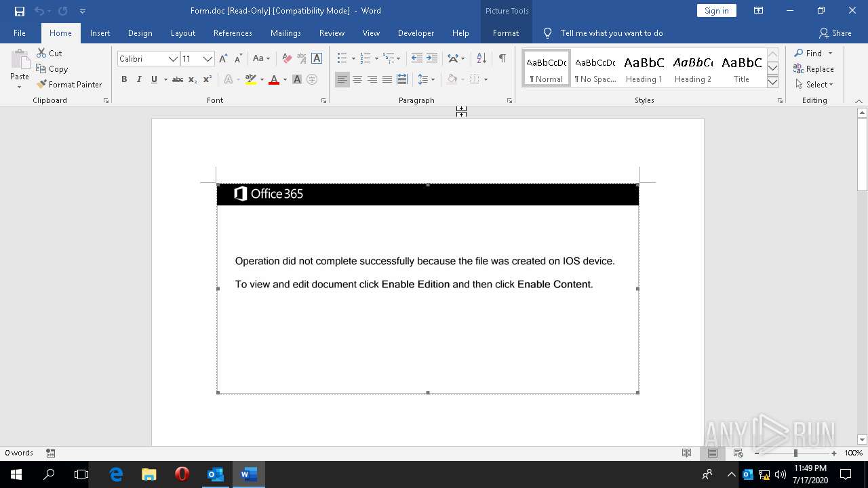Expand the Styles gallery

[772, 82]
